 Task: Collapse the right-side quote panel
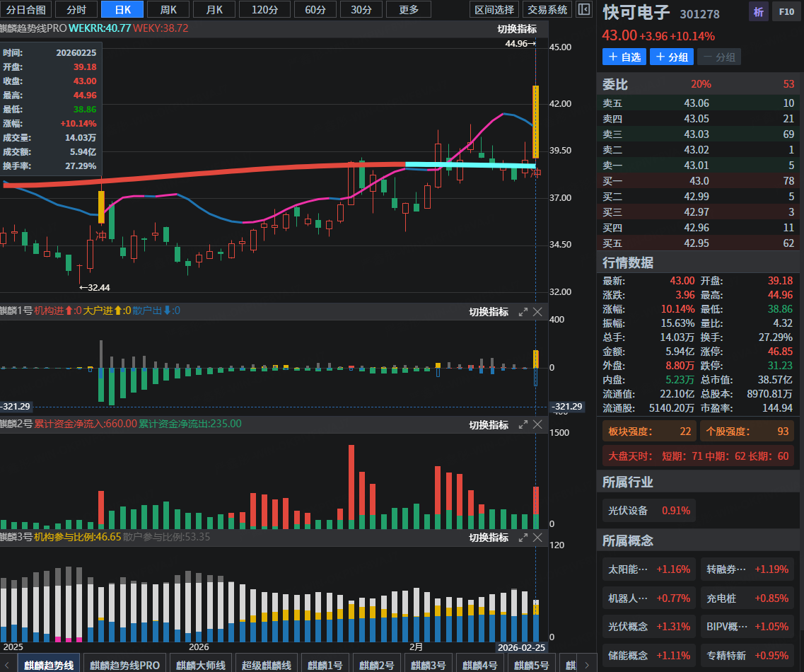point(583,9)
